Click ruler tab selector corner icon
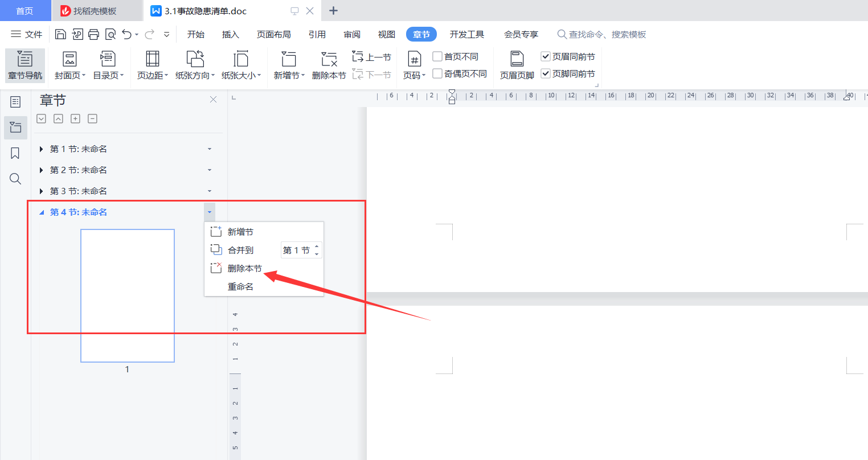The height and width of the screenshot is (460, 868). (x=234, y=98)
